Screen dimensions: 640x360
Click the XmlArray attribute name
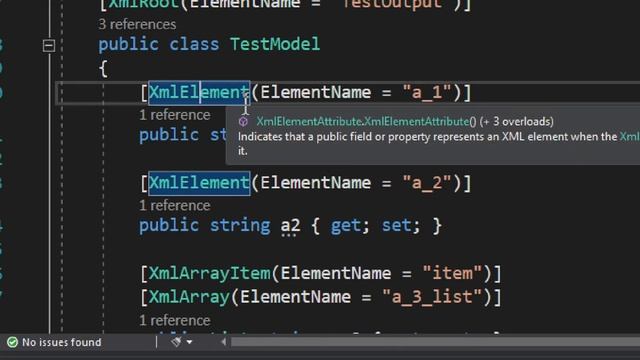click(x=189, y=297)
